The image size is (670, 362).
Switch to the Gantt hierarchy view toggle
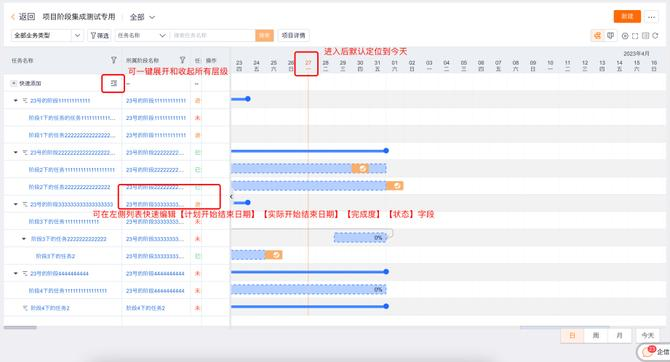coord(597,36)
